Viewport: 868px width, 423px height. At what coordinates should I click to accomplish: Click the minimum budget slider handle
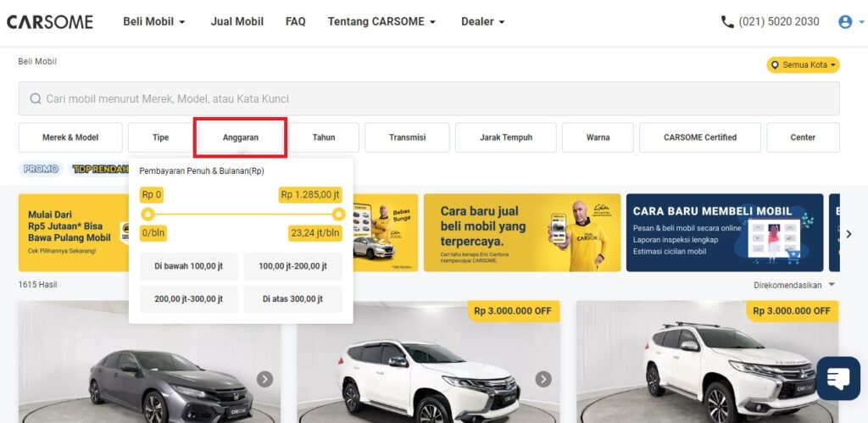[x=147, y=214]
